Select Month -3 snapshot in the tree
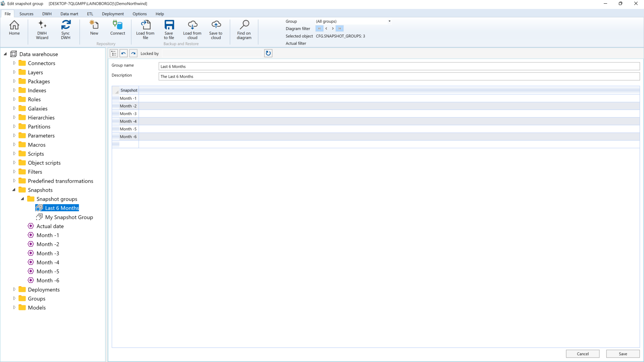 point(48,253)
